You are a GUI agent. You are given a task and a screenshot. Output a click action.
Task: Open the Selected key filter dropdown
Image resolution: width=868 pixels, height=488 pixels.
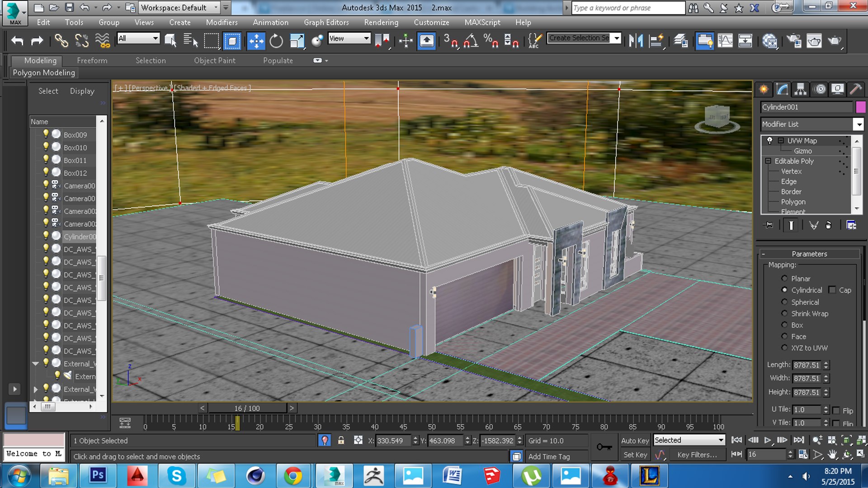[x=689, y=440]
